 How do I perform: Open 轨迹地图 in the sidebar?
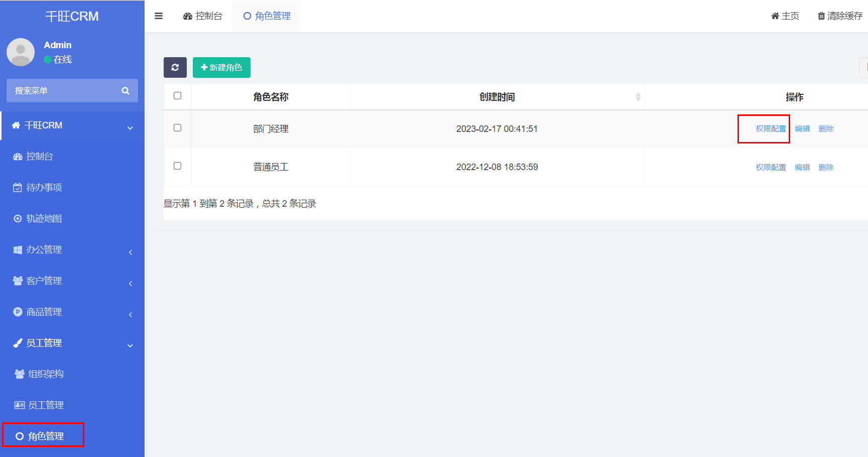pyautogui.click(x=72, y=219)
